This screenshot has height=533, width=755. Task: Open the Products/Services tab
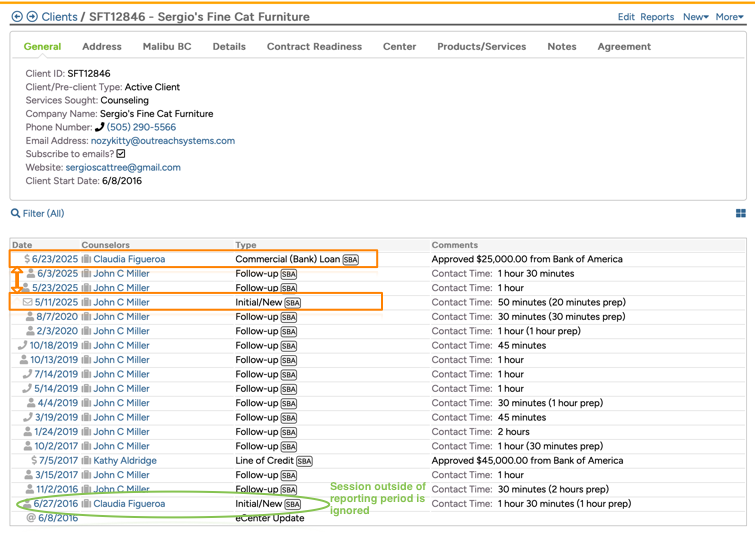point(481,47)
